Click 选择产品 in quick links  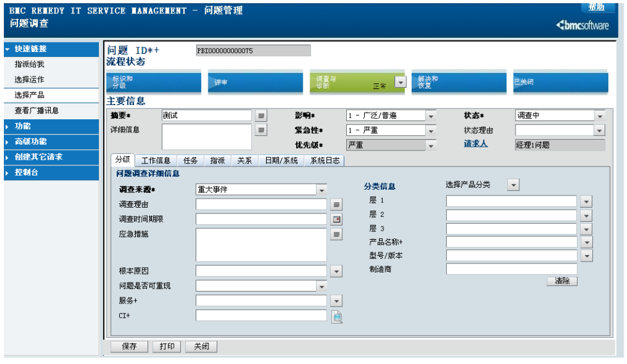point(29,95)
